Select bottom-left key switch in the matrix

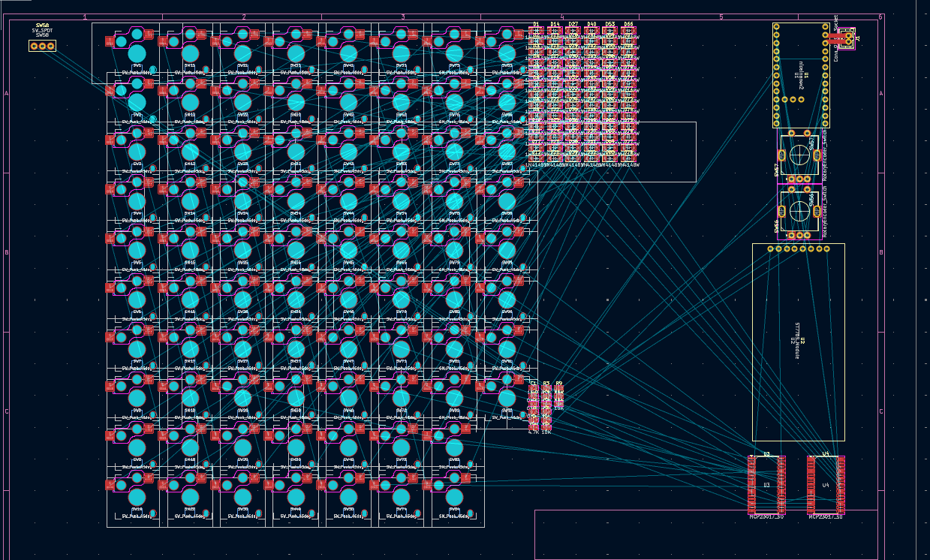(137, 496)
